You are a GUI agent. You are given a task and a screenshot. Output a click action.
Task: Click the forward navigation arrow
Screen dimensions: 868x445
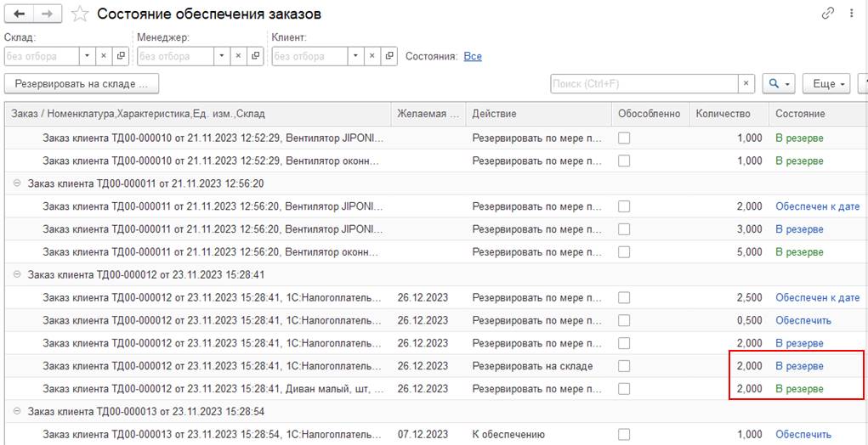click(x=47, y=14)
